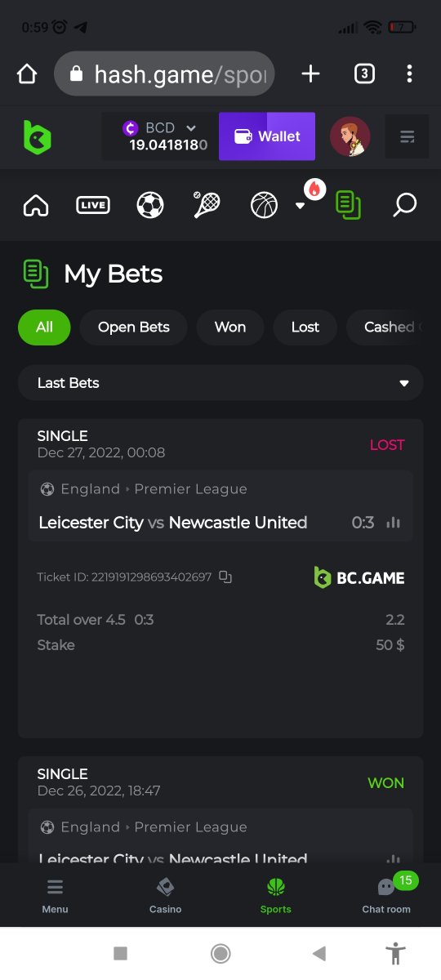
Task: View match stats bars icon for Leicester game
Action: (394, 523)
